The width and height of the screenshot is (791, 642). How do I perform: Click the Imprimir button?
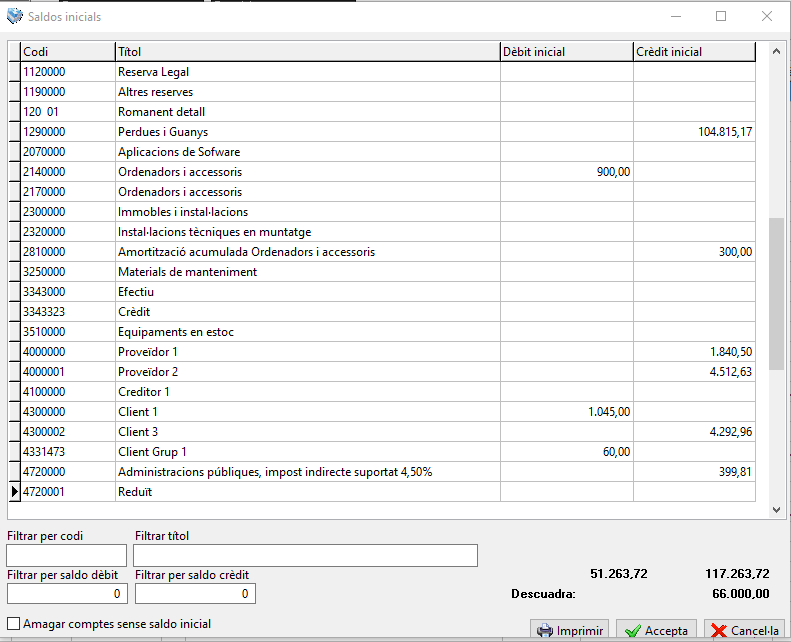point(570,630)
